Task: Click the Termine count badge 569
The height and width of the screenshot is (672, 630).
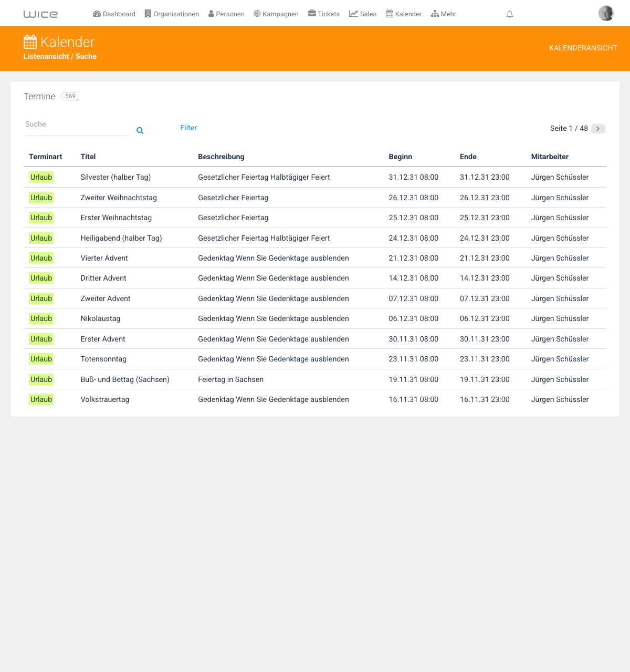Action: (70, 96)
